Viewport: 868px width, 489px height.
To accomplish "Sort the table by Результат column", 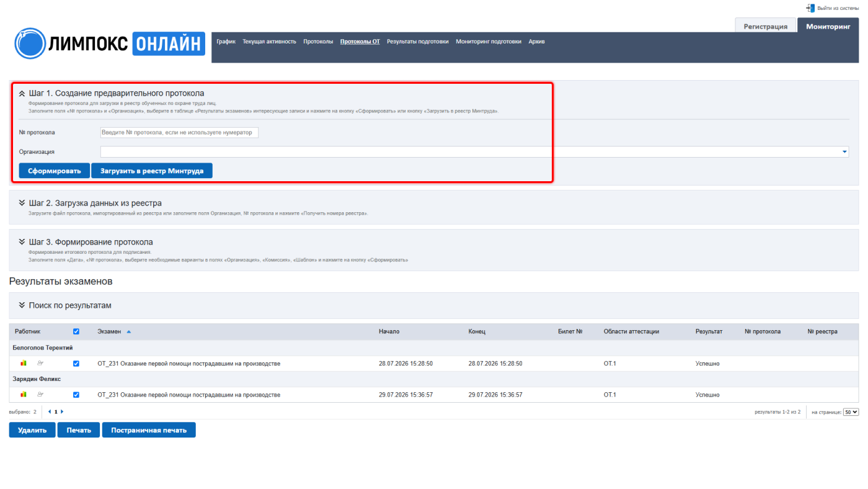I will [709, 332].
